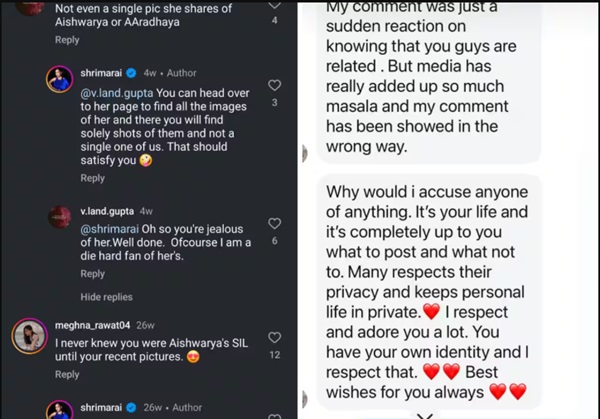Like shrimarai's comment mentioning v.land.gupta

tap(275, 86)
